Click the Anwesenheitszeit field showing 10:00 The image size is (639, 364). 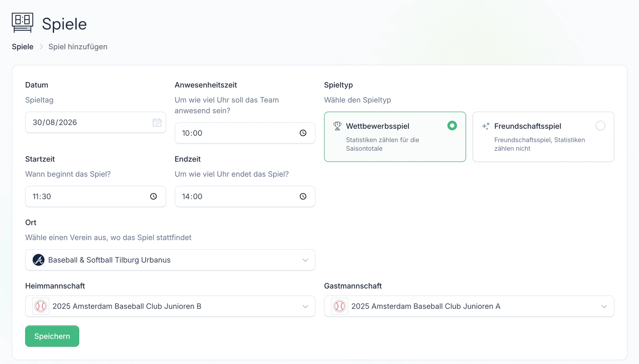(x=245, y=133)
